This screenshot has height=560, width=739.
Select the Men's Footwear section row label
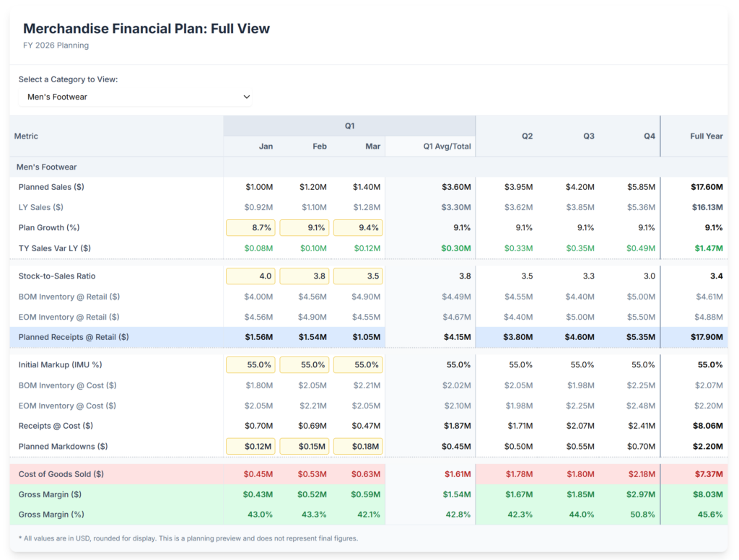pos(46,167)
